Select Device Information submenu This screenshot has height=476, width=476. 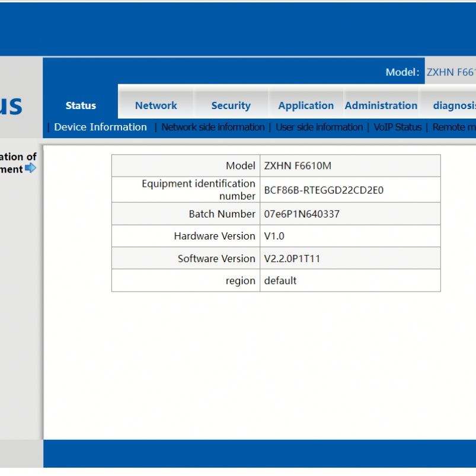tap(100, 127)
